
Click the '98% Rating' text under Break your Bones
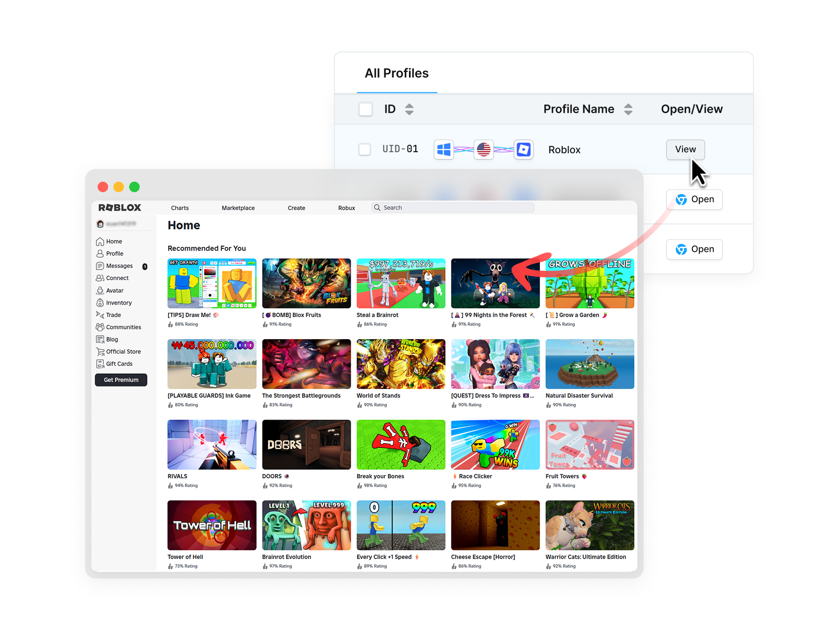pyautogui.click(x=375, y=486)
